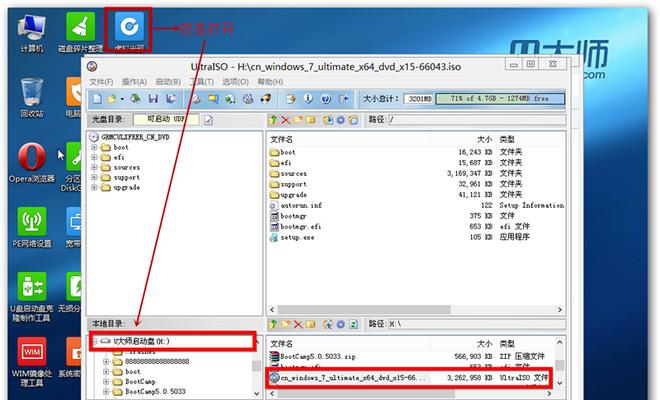Screen dimensions: 660x400
Task: Click the blue Help question-mark icon
Action: 326,99
